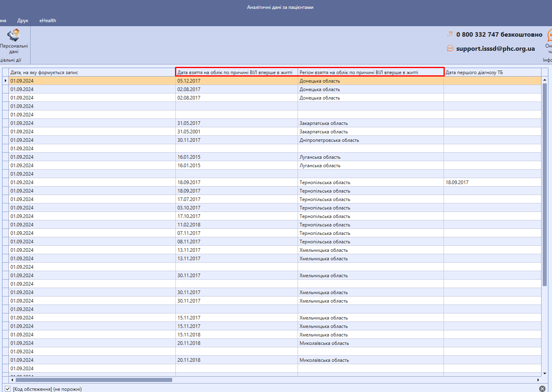The image size is (552, 392).
Task: Select Хмельницька область in the 15.11.2018 row
Action: tap(371, 335)
